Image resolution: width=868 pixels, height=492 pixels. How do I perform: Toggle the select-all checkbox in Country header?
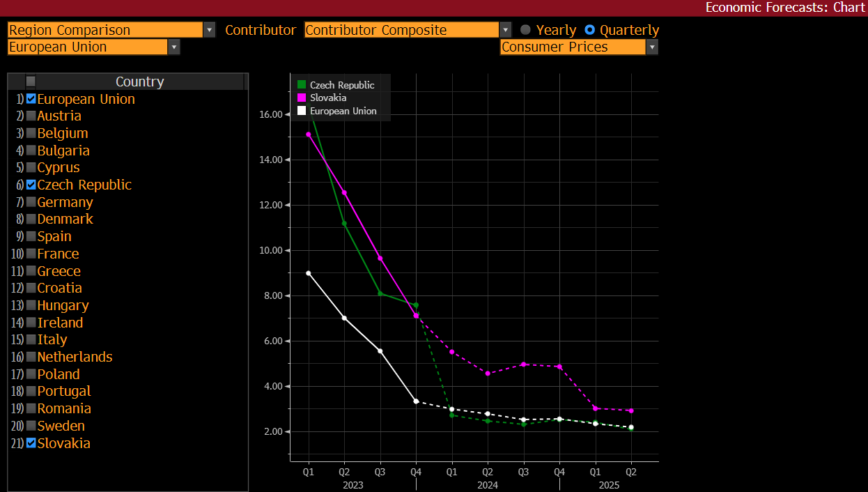[x=31, y=82]
